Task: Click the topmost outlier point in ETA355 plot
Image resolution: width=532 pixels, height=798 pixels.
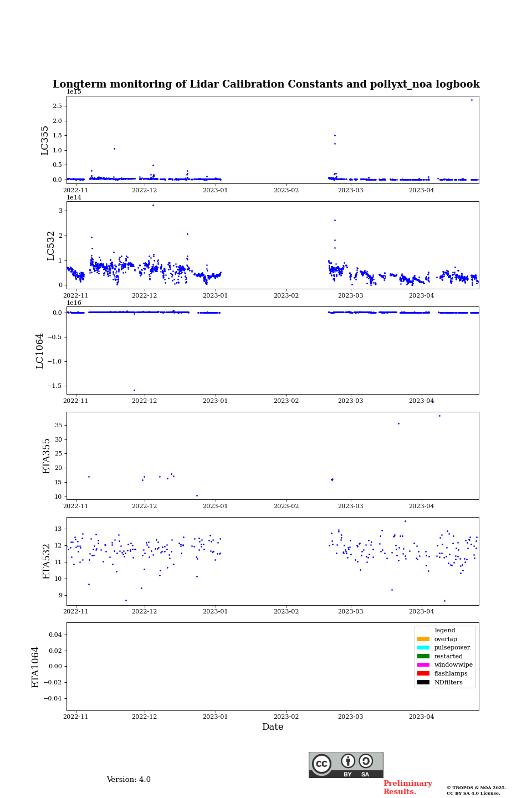Action: pos(439,416)
